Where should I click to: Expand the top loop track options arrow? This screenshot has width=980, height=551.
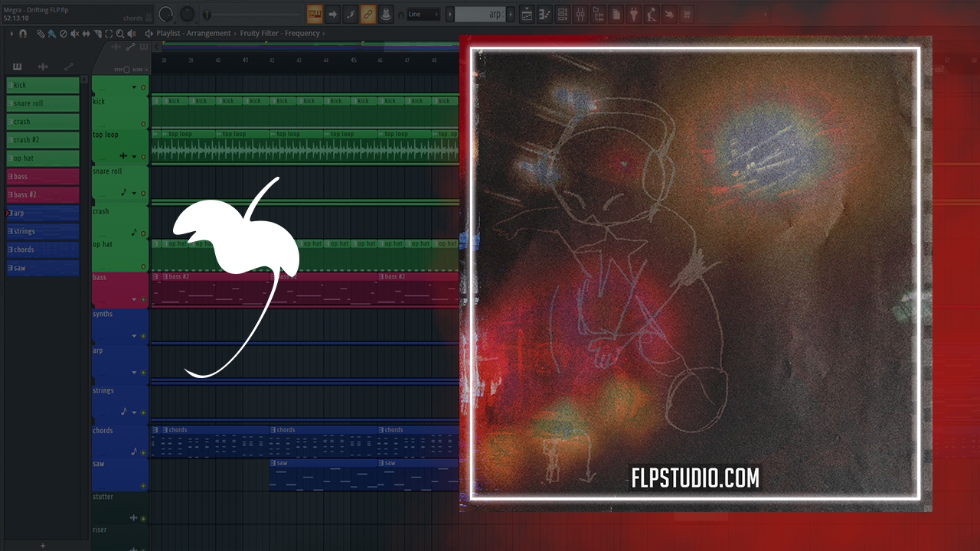pyautogui.click(x=135, y=156)
